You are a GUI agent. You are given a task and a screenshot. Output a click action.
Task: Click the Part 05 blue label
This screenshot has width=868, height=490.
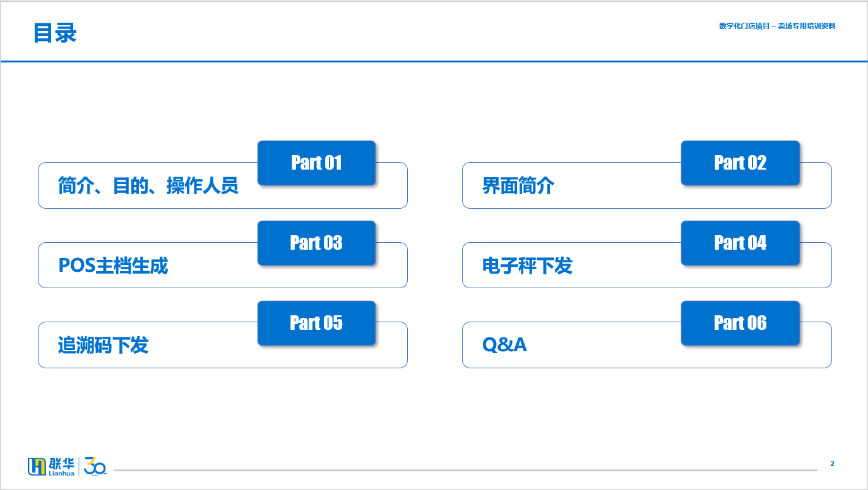point(316,323)
